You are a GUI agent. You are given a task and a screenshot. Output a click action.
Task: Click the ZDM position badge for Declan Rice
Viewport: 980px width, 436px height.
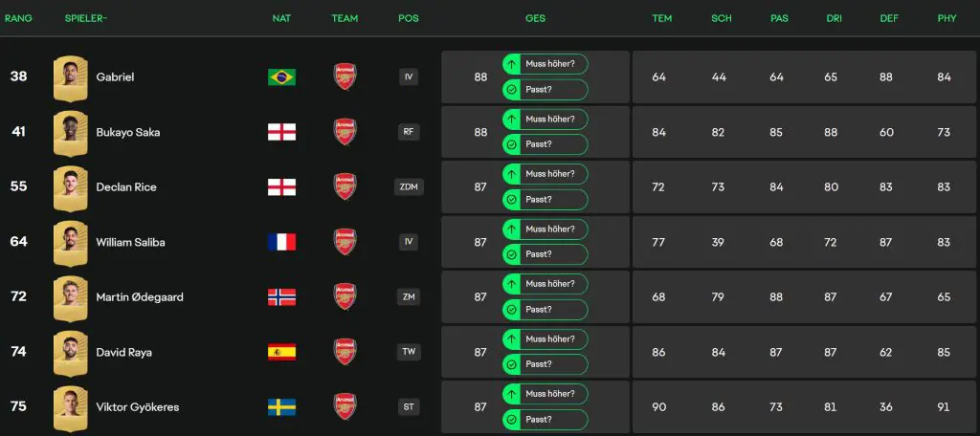(x=409, y=187)
